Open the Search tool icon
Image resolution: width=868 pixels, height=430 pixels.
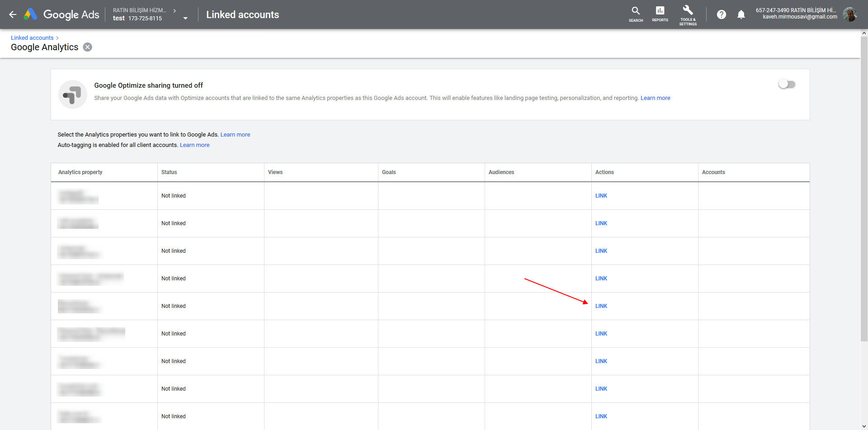coord(636,14)
